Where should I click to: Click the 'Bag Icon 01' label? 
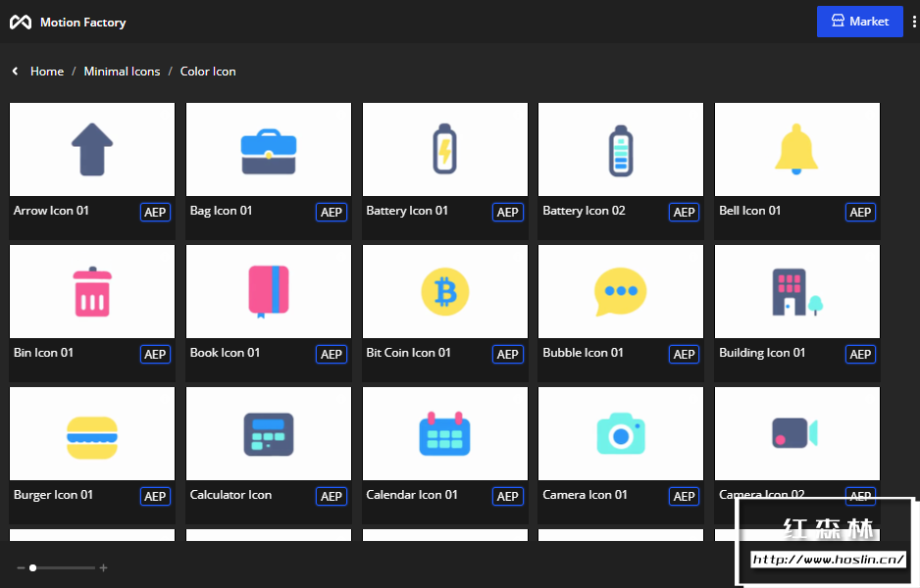pos(222,211)
